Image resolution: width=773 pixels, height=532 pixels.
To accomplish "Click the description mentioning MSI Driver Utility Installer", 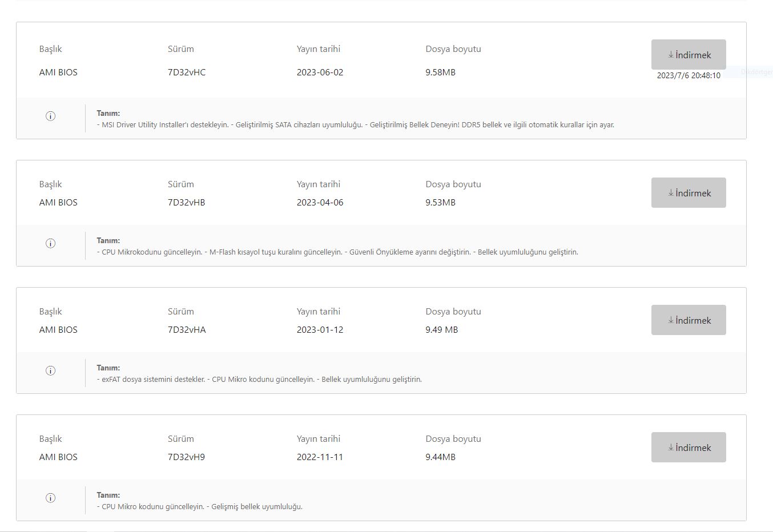I will point(355,125).
